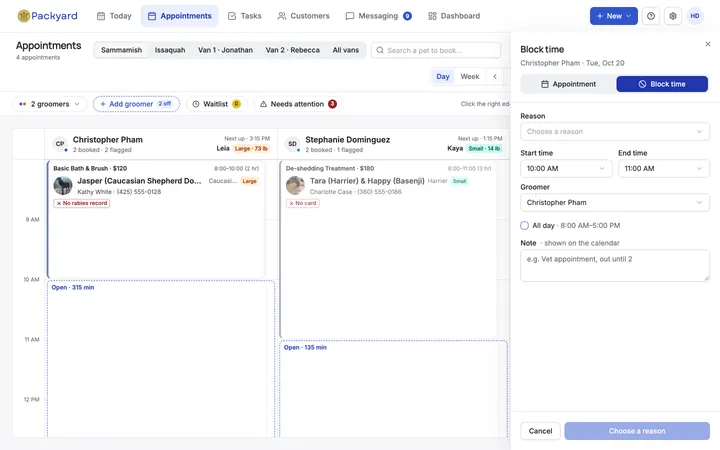720x450 pixels.
Task: Click Jasper's pet photo thumbnail
Action: pyautogui.click(x=63, y=186)
